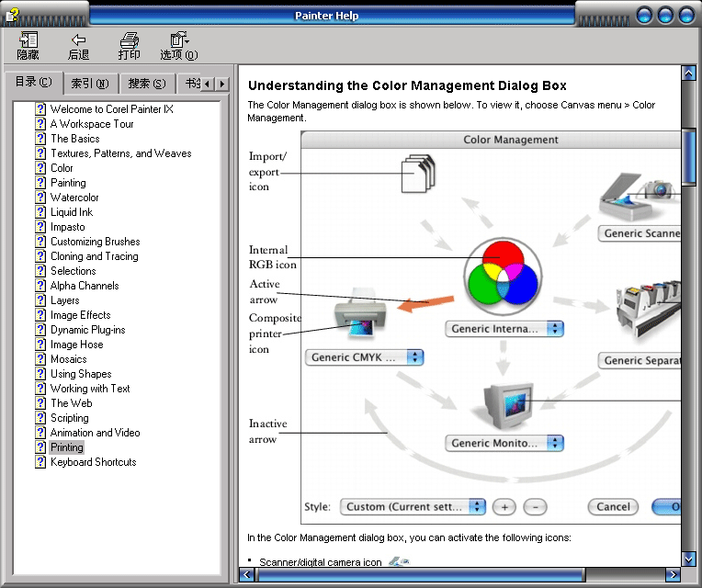Open the Generic Monito... dropdown
Viewport: 702px width, 588px height.
coord(504,443)
